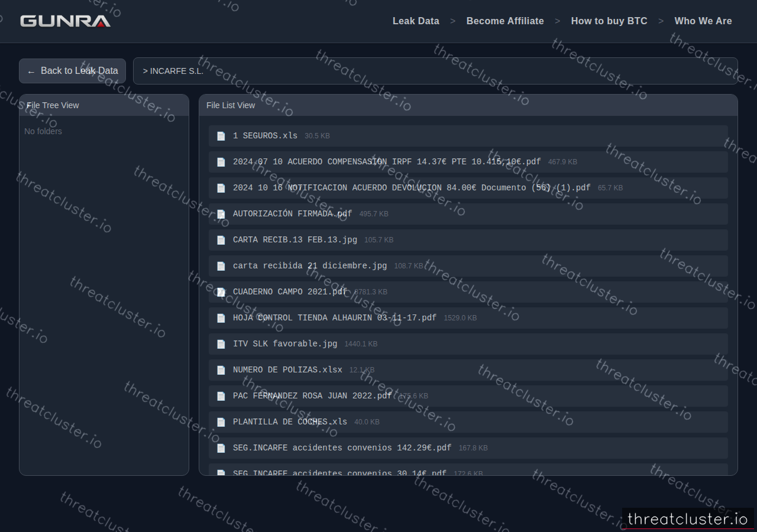Click file icon beside CUADERNO CAMPO 2021.pdf
The height and width of the screenshot is (532, 757).
pyautogui.click(x=221, y=292)
